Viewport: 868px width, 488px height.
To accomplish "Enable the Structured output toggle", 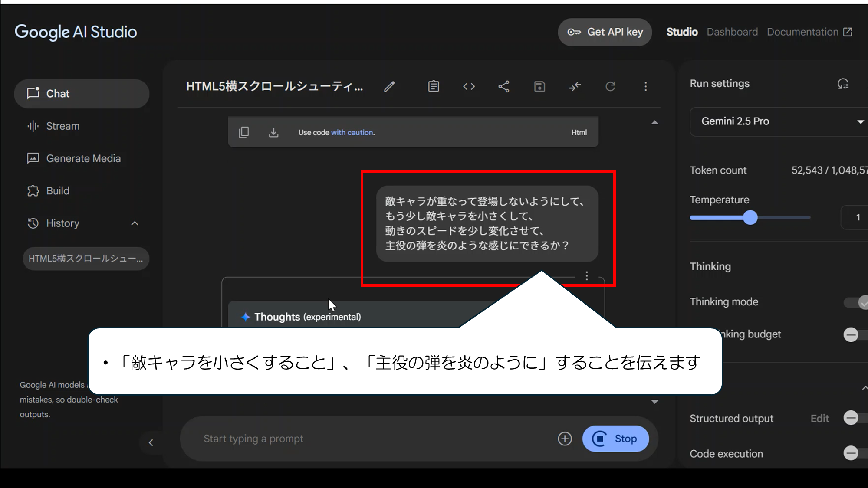I will point(855,418).
